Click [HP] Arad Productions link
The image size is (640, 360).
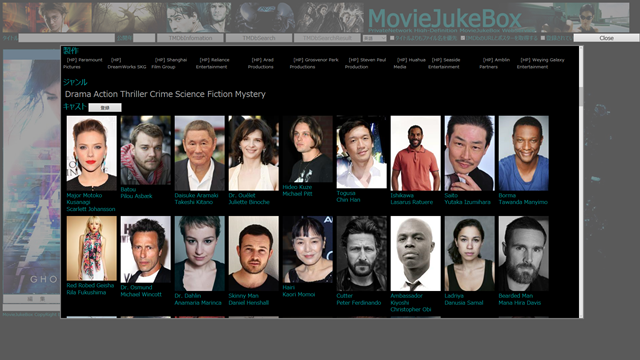tap(261, 63)
